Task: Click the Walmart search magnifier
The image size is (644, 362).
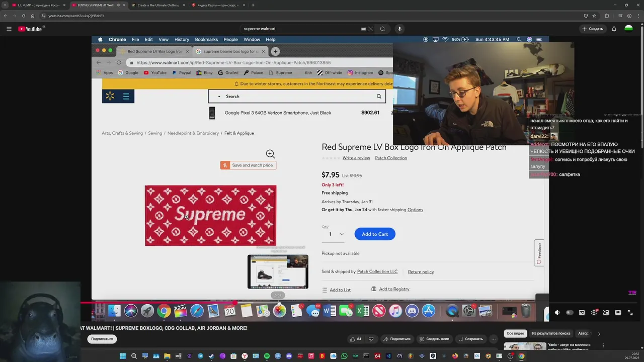Action: 379,96
